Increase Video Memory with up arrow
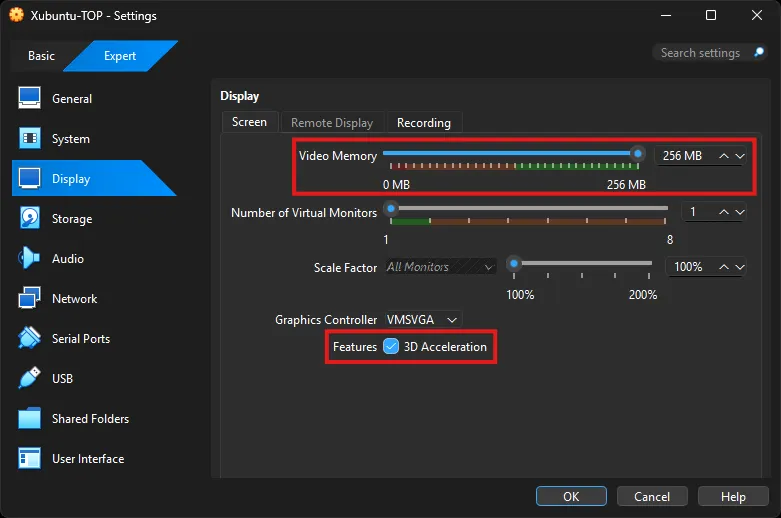Image resolution: width=781 pixels, height=518 pixels. pos(724,156)
